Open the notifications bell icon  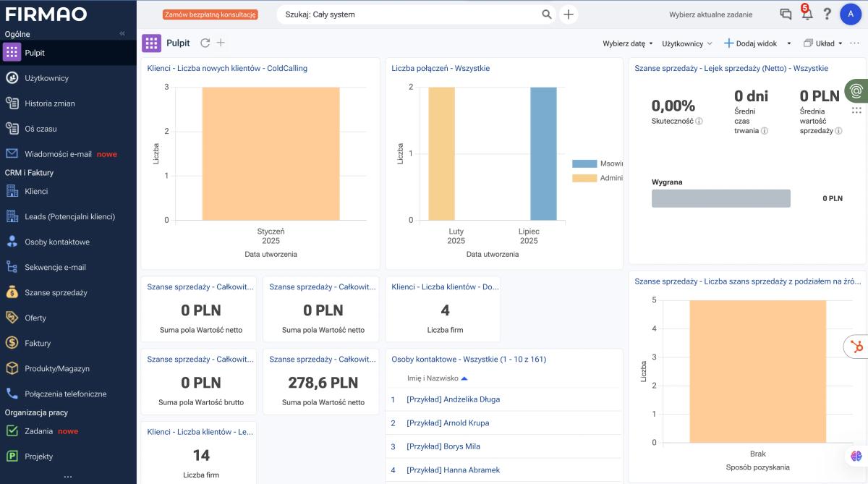point(807,14)
